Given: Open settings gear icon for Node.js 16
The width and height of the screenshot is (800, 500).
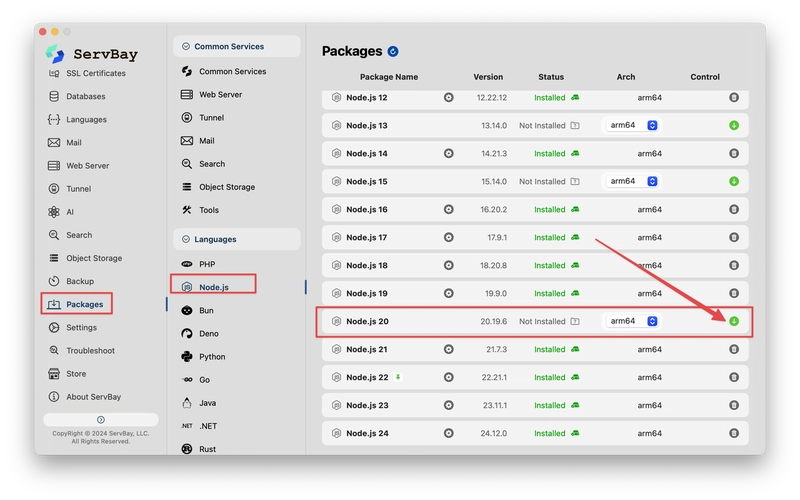Looking at the screenshot, I should tap(449, 209).
